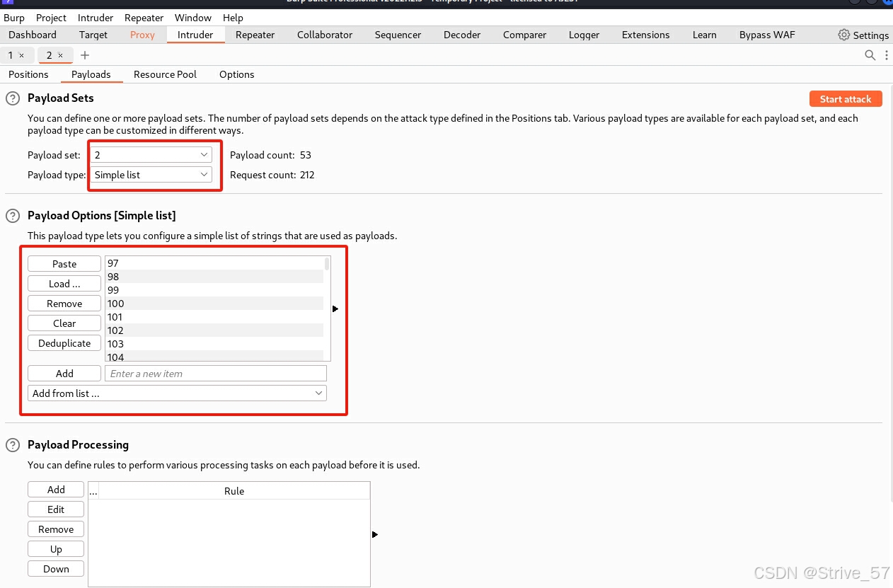The width and height of the screenshot is (893, 588).
Task: Expand the Add from list dropdown
Action: [177, 393]
